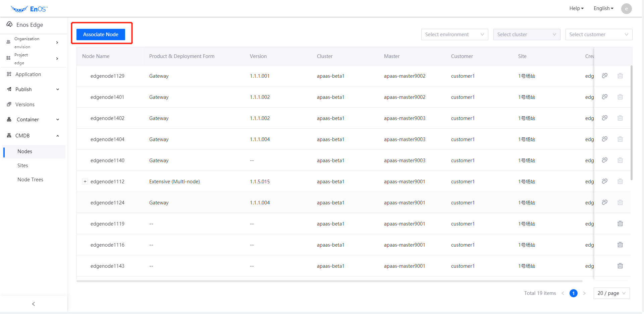Click the Version column header

pyautogui.click(x=258, y=56)
